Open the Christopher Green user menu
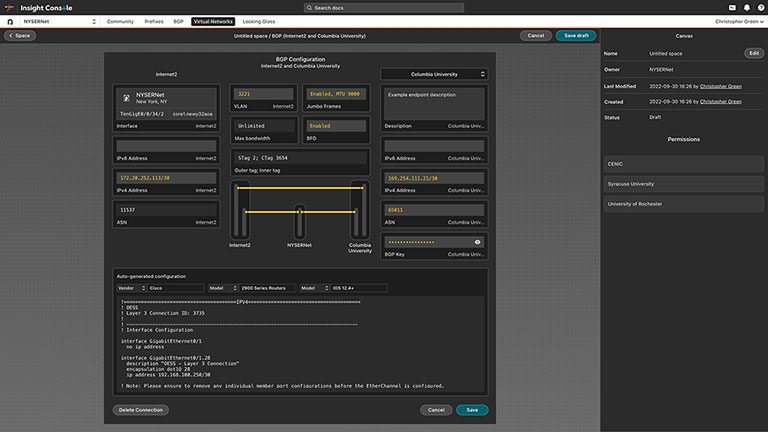The height and width of the screenshot is (432, 768). (738, 21)
